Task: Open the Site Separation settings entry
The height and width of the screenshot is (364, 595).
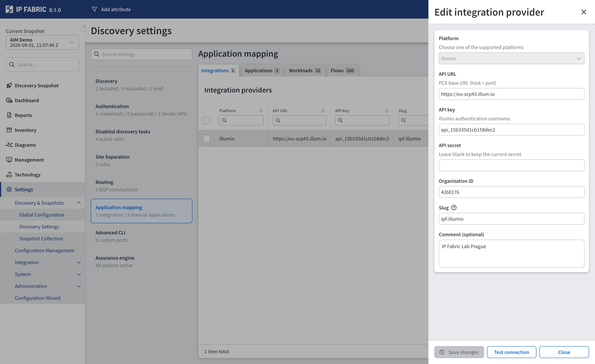Action: [141, 160]
